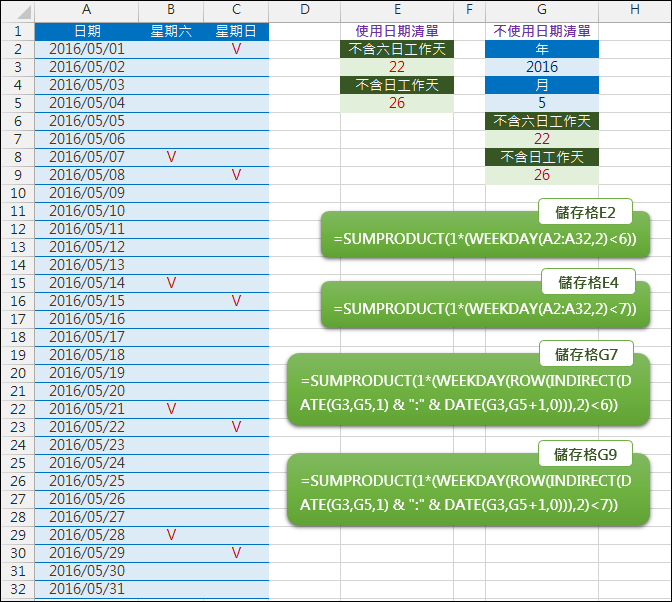Select column D header

coord(305,11)
